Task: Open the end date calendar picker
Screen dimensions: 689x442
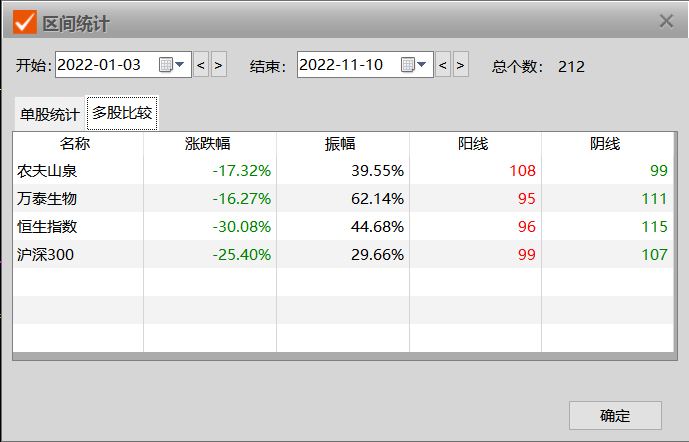Action: [414, 65]
